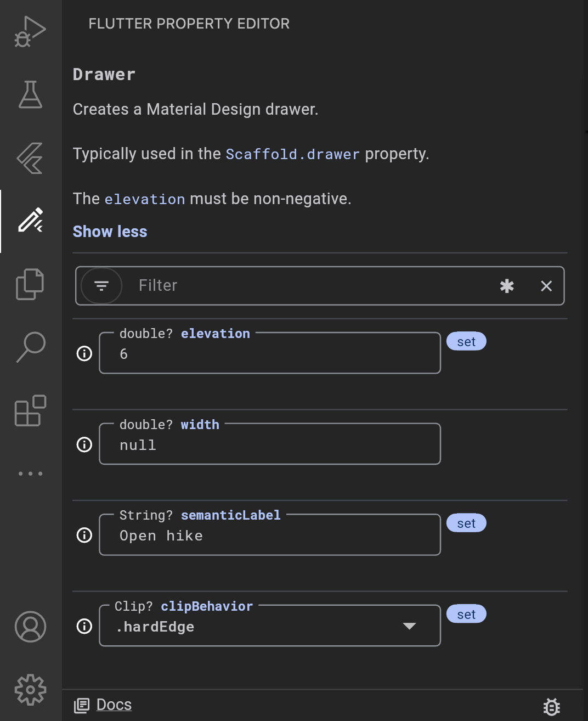588x721 pixels.
Task: Click the bug report icon near Docs
Action: pos(551,706)
